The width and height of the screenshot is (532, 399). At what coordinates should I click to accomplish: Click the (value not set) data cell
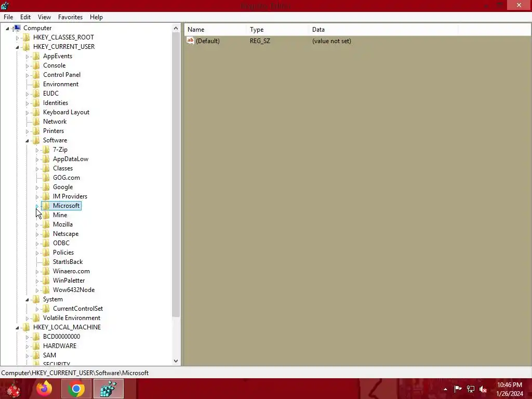pyautogui.click(x=331, y=41)
